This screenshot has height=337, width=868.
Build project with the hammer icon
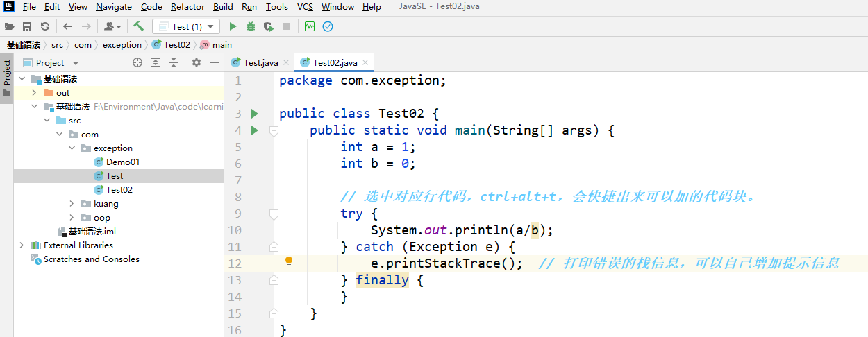[x=138, y=26]
